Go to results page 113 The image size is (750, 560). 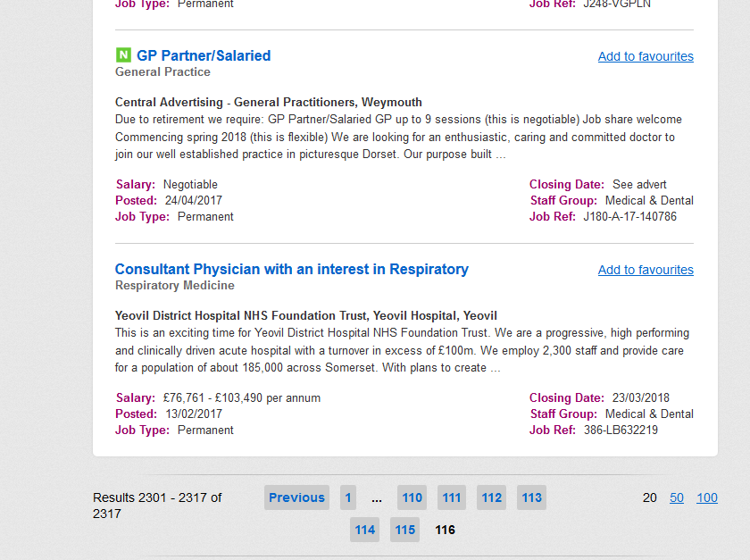pyautogui.click(x=531, y=497)
